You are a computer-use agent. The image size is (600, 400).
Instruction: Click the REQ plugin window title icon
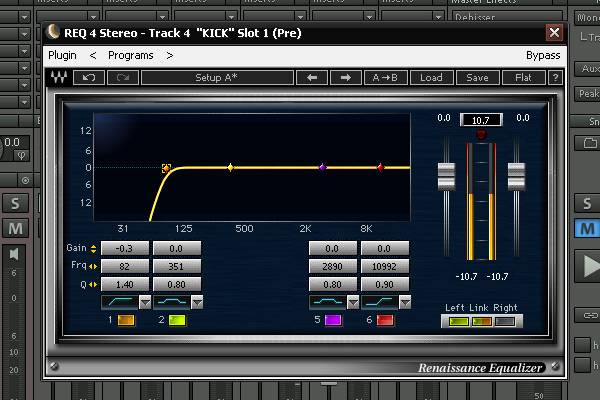pyautogui.click(x=53, y=32)
